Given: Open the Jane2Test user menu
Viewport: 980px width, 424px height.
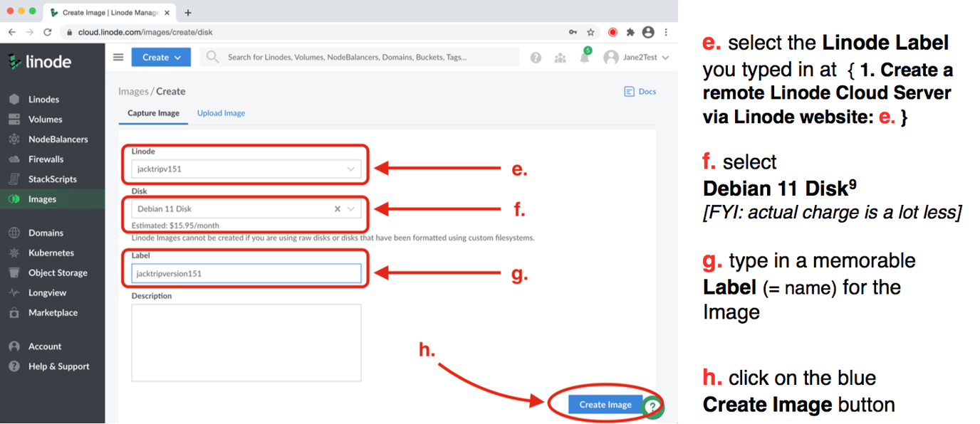Looking at the screenshot, I should coord(636,58).
